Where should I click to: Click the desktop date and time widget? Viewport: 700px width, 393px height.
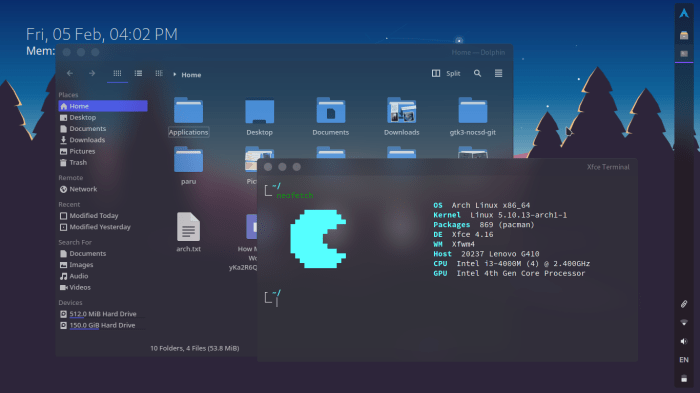(102, 34)
